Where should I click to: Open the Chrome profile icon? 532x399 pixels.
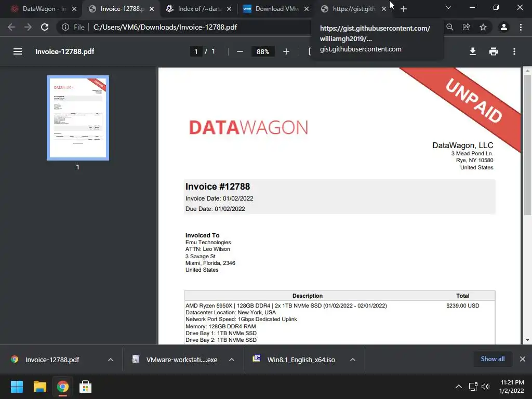pos(504,27)
